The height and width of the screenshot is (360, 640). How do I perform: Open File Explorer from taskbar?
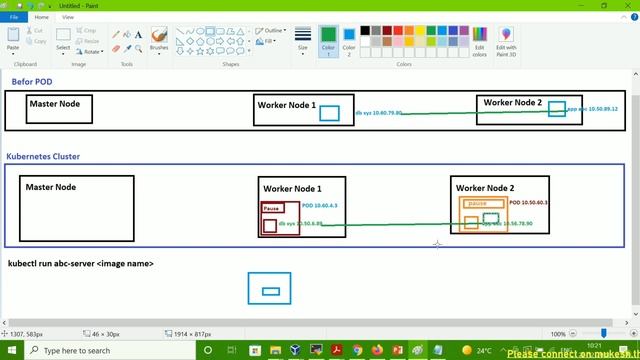click(x=276, y=350)
